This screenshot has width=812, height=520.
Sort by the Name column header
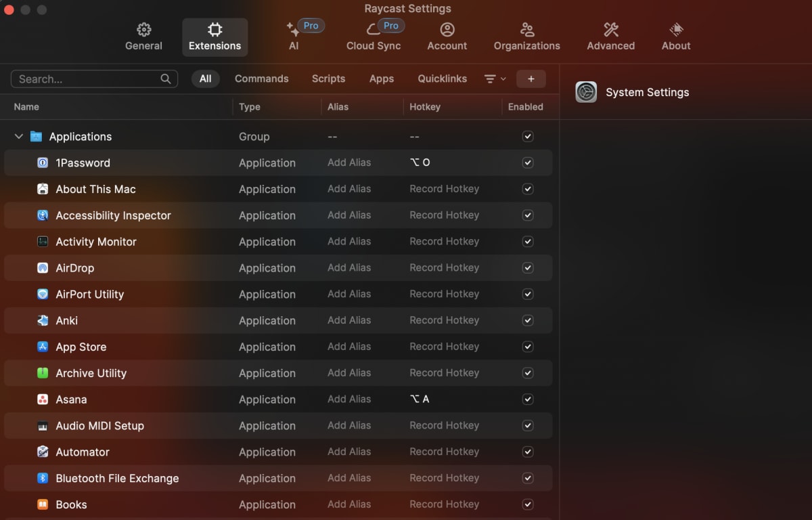point(26,107)
